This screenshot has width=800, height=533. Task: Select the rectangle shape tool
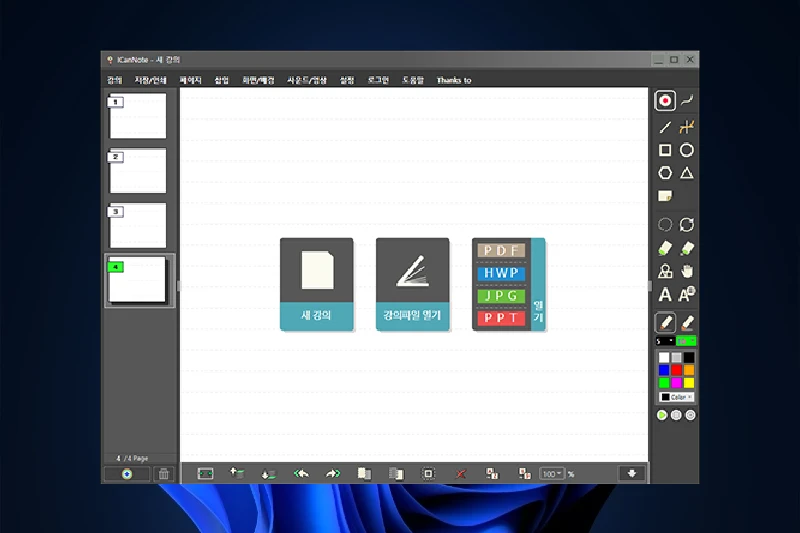pyautogui.click(x=665, y=151)
